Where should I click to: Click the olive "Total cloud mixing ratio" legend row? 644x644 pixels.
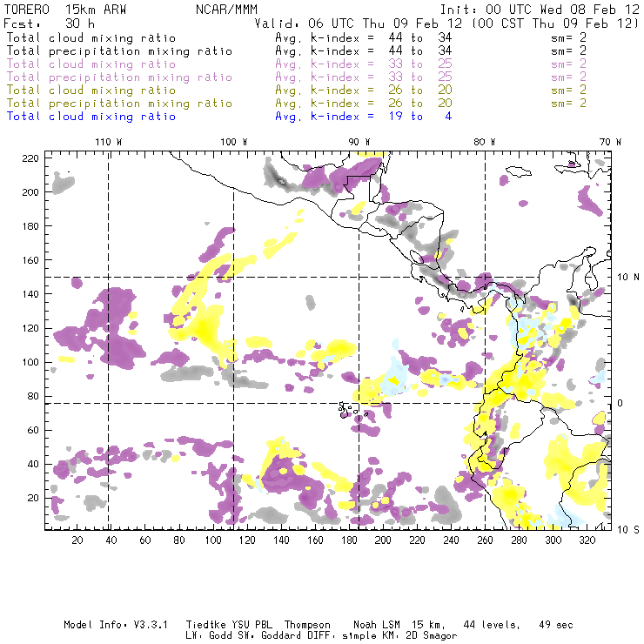(x=91, y=90)
